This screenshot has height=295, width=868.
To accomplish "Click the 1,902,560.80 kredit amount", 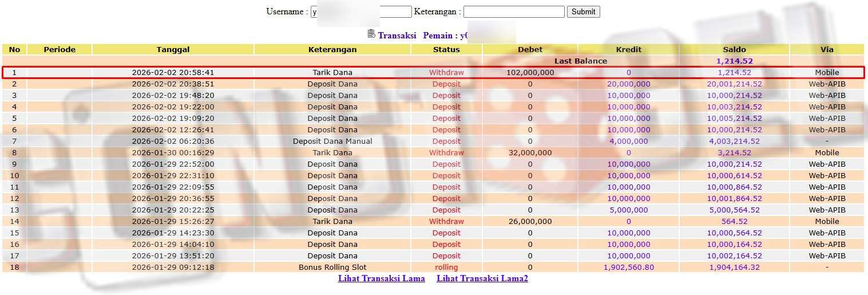I will coord(628,268).
